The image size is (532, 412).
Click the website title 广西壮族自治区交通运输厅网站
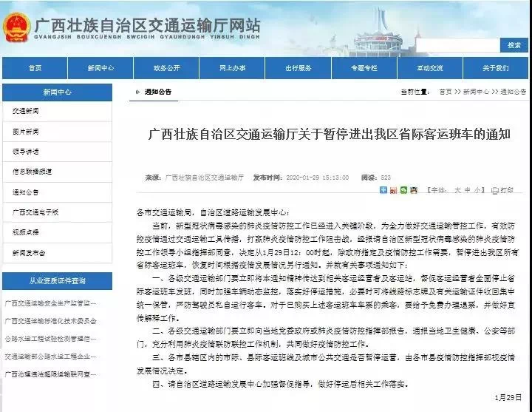147,25
